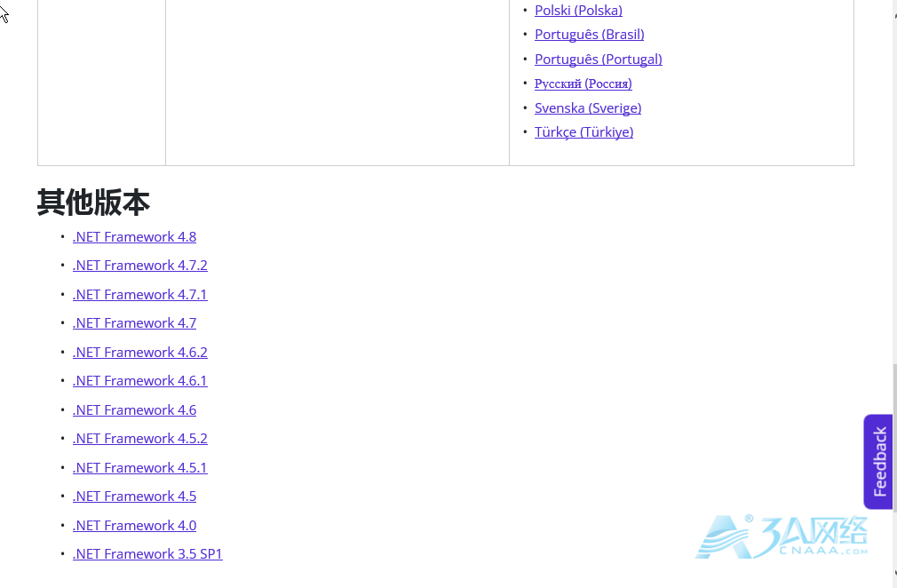
Task: Open the Türkçe (Türkiye) language link
Action: [584, 132]
